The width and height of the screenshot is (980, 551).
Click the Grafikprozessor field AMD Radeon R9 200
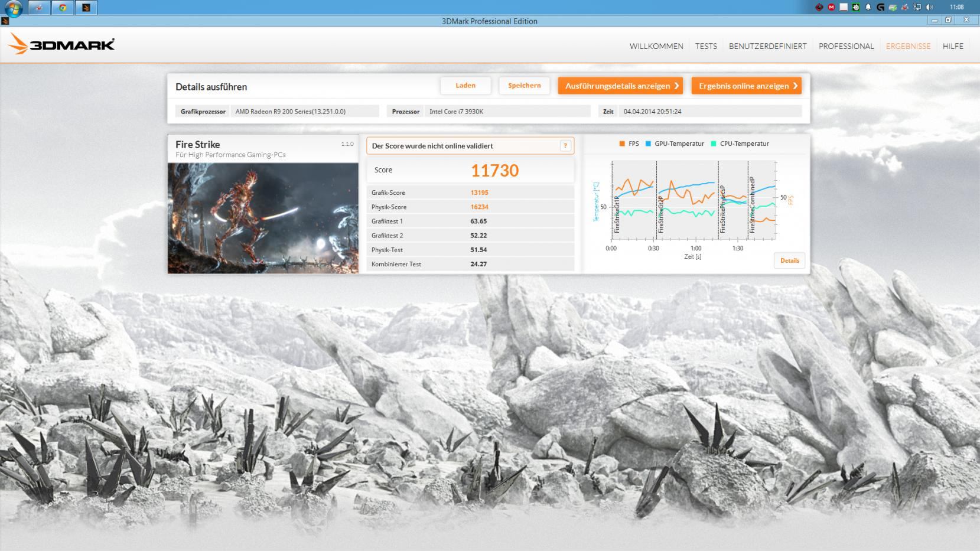(305, 111)
